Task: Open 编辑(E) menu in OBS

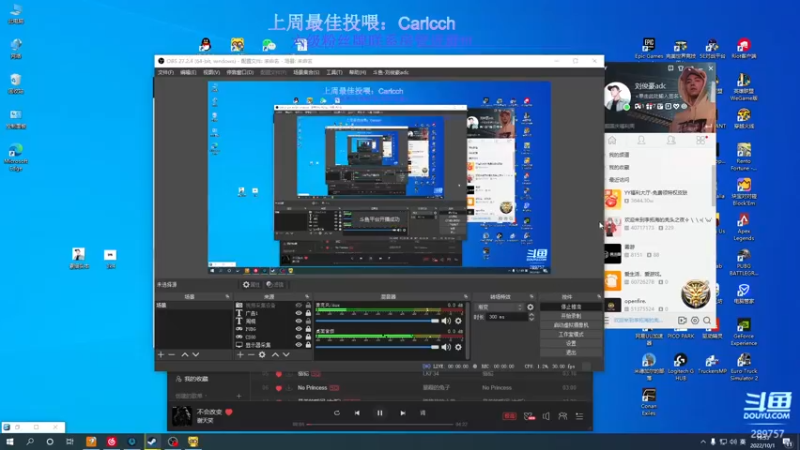Action: [188, 72]
